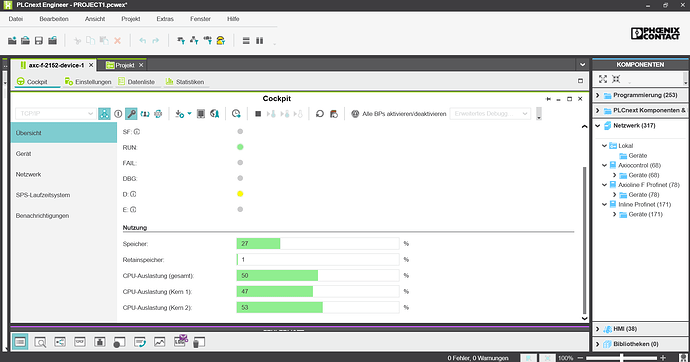Expand the PLCnext Komponenten section
The image size is (690, 362).
(598, 110)
